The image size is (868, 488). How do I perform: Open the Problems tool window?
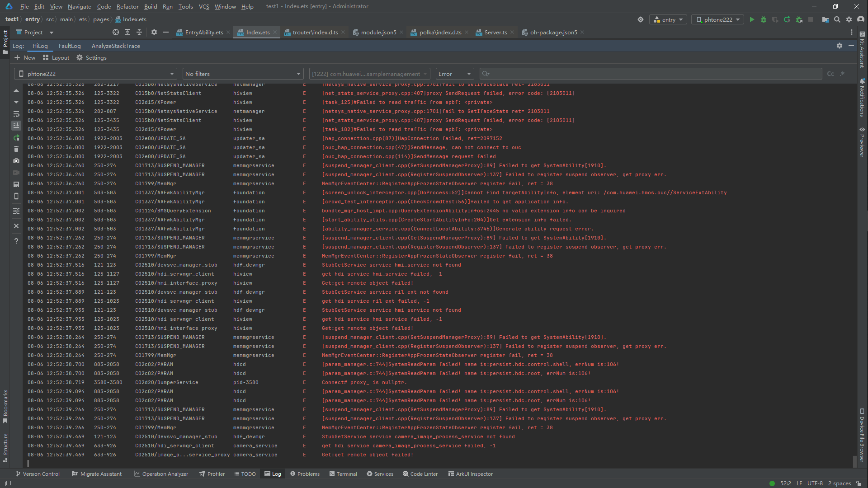coord(305,474)
